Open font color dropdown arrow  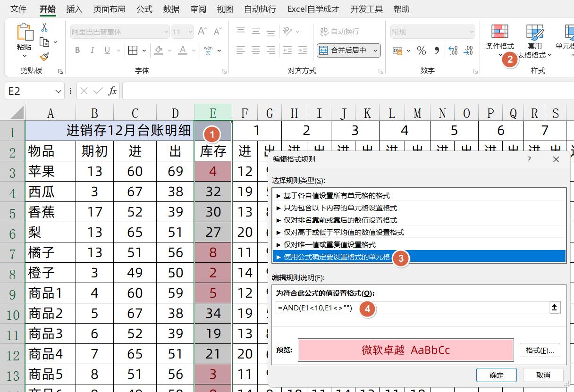click(193, 50)
